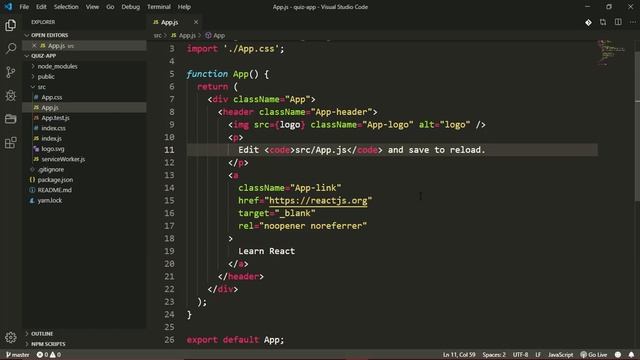The width and height of the screenshot is (640, 360).
Task: Click the warnings count in status bar
Action: pyautogui.click(x=56, y=355)
